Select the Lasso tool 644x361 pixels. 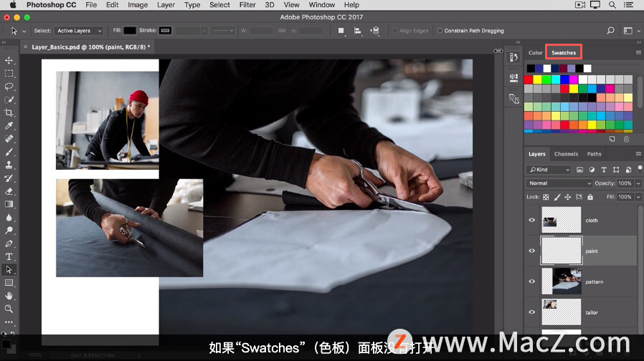click(9, 87)
